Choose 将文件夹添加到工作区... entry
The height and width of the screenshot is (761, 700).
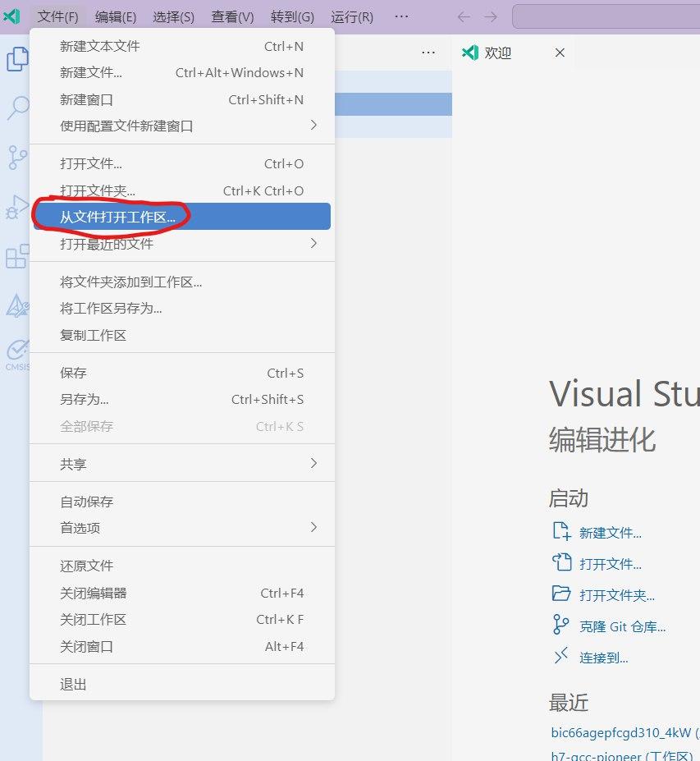coord(182,282)
